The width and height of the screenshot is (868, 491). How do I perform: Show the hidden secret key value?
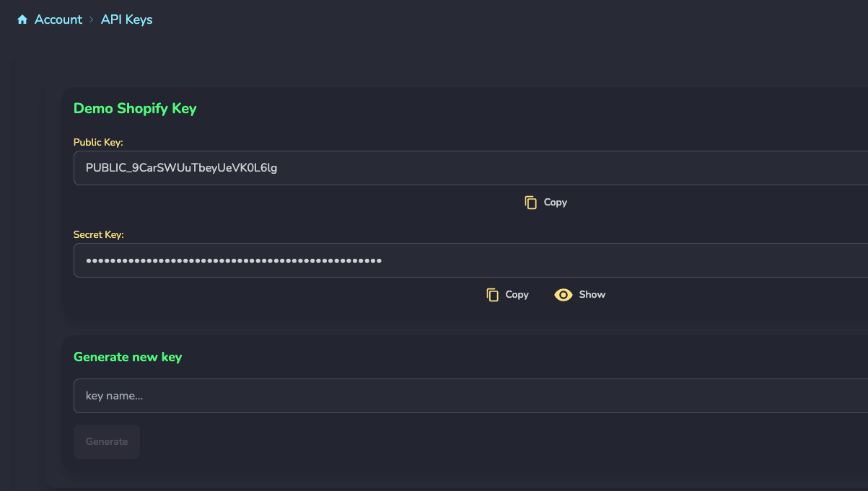coord(580,294)
